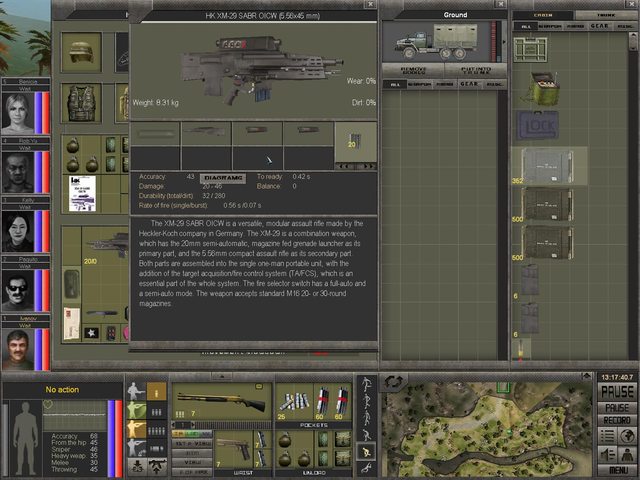The height and width of the screenshot is (480, 640).
Task: Select the blonde woman's portrait
Action: [18, 113]
